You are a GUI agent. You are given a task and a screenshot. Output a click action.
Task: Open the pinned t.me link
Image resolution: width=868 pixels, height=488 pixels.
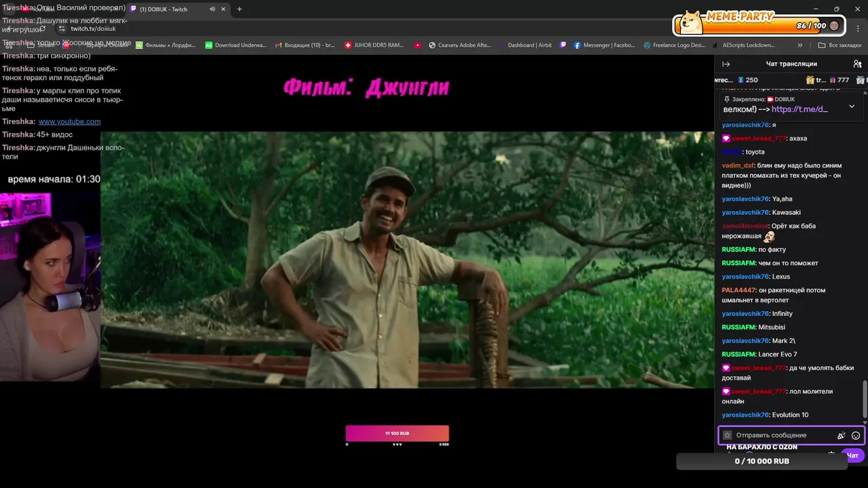[x=800, y=109]
